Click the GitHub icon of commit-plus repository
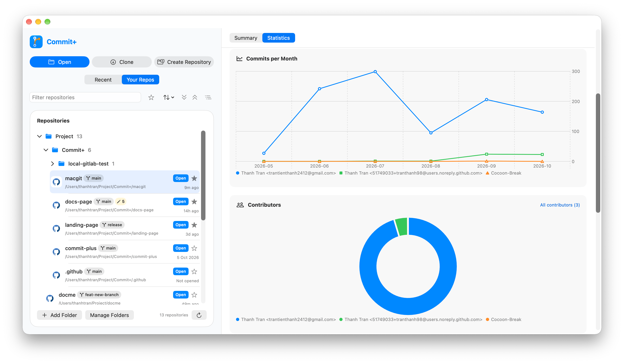Image resolution: width=624 pixels, height=364 pixels. click(x=56, y=252)
